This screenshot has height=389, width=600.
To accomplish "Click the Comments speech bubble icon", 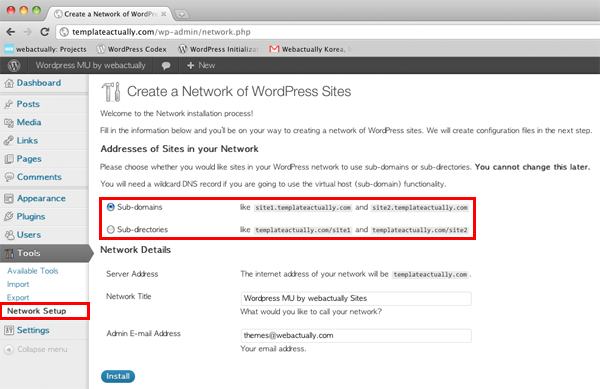I will tap(9, 177).
